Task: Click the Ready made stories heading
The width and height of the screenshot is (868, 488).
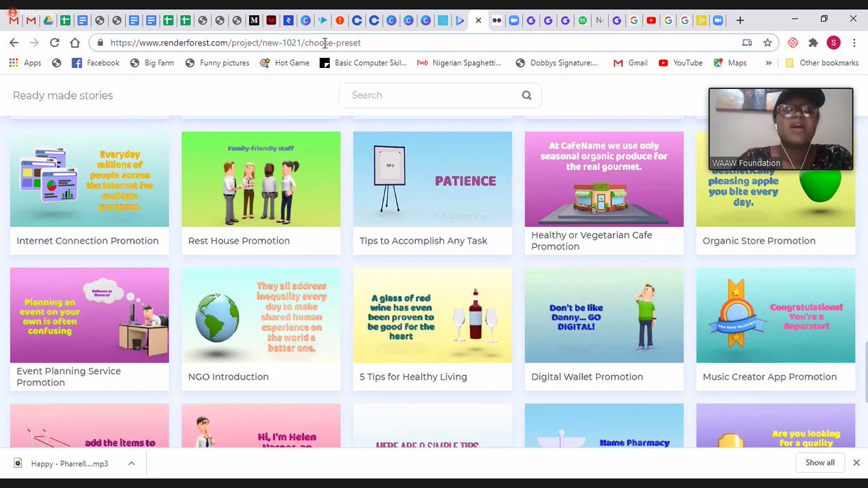Action: pyautogui.click(x=63, y=95)
